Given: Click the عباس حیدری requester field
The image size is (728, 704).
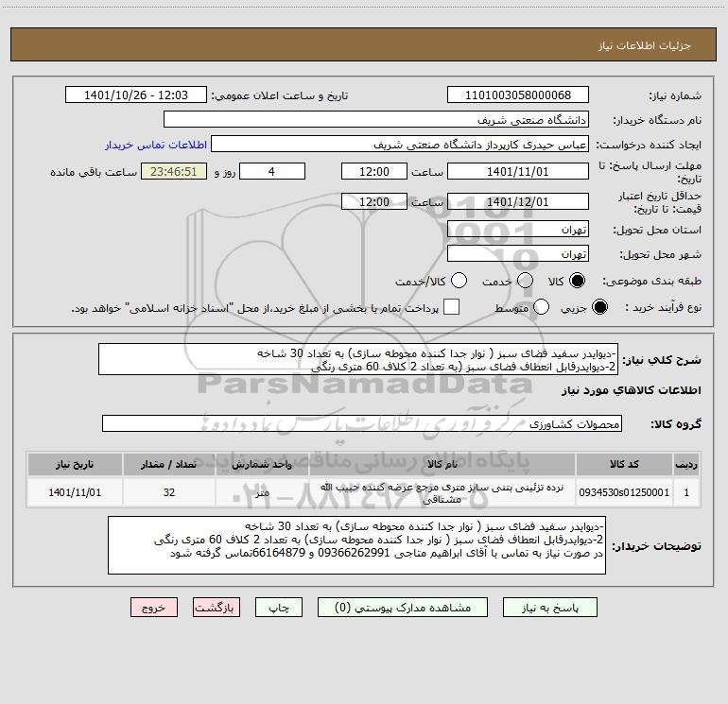Looking at the screenshot, I should [x=400, y=144].
